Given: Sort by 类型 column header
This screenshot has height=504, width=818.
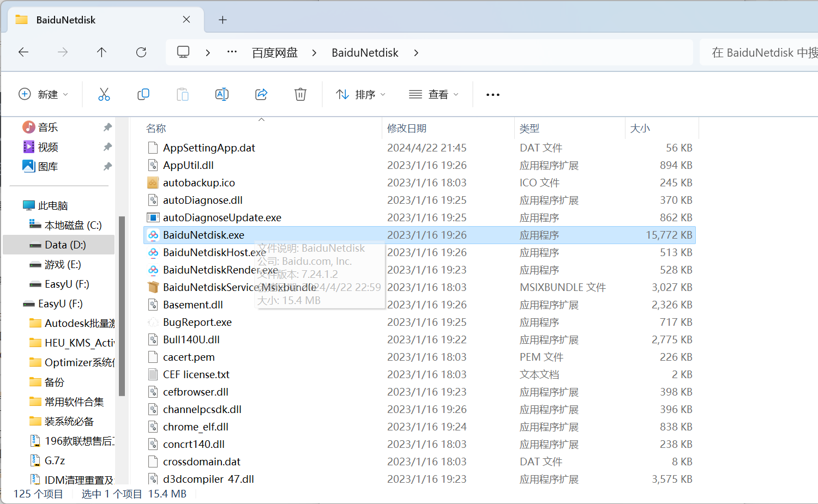Looking at the screenshot, I should click(x=530, y=129).
